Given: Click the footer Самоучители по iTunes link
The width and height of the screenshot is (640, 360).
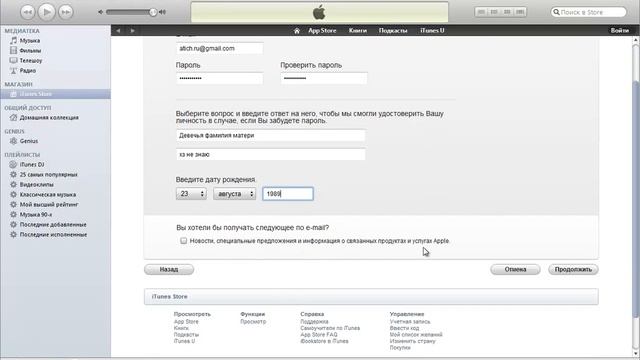Looking at the screenshot, I should (x=330, y=328).
